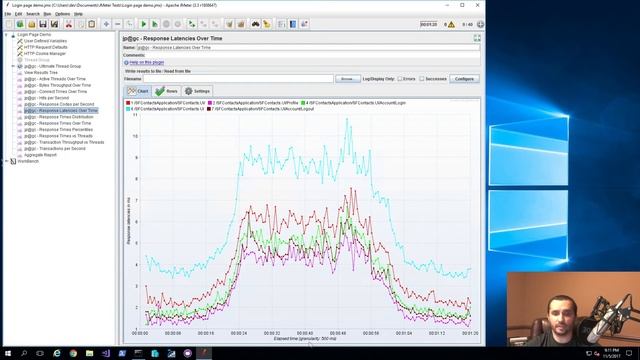Toggle the Successes checkbox
The width and height of the screenshot is (640, 360).
coord(422,79)
